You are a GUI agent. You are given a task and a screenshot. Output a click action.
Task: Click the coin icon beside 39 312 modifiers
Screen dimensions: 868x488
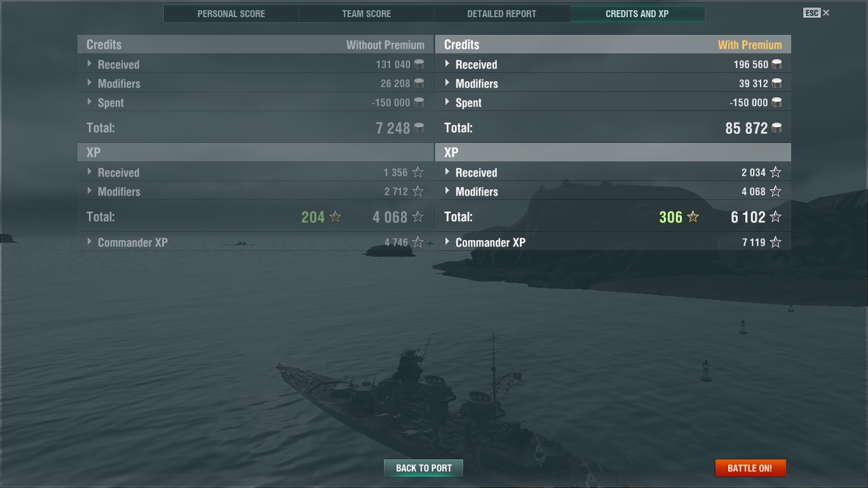pos(776,83)
